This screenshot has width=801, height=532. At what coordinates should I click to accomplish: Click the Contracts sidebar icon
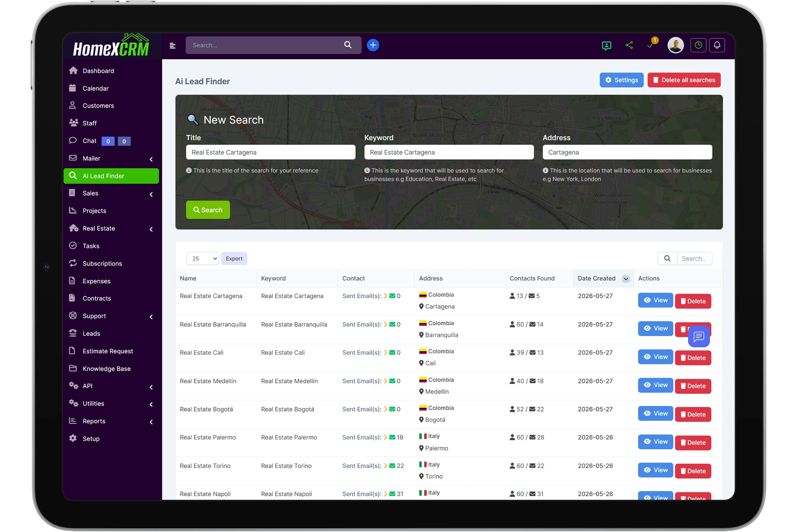(72, 298)
